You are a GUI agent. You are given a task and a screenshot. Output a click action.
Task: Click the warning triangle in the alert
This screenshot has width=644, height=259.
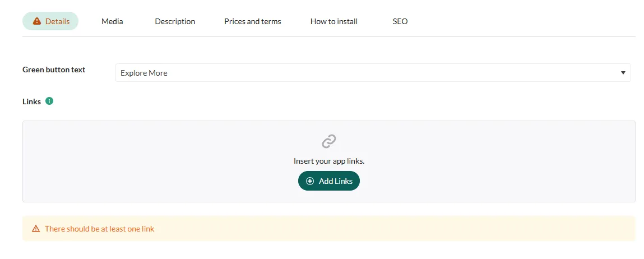point(36,229)
